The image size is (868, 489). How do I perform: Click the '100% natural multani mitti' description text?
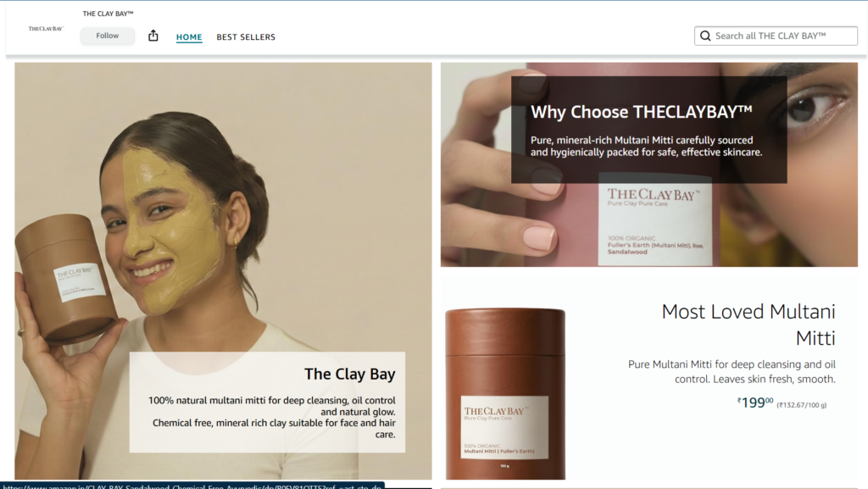[x=272, y=417]
